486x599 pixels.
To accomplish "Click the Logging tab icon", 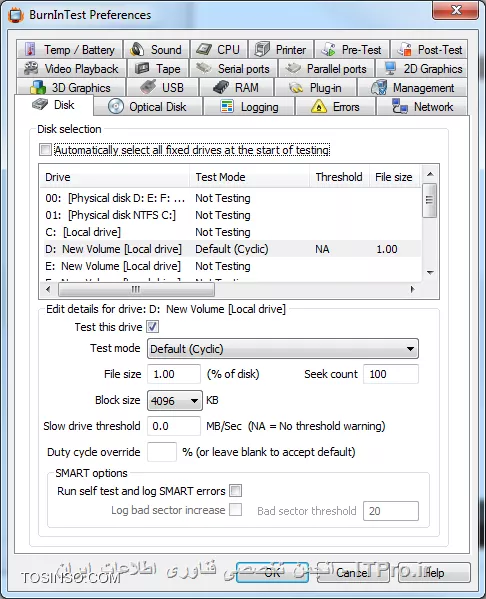I will pyautogui.click(x=227, y=107).
